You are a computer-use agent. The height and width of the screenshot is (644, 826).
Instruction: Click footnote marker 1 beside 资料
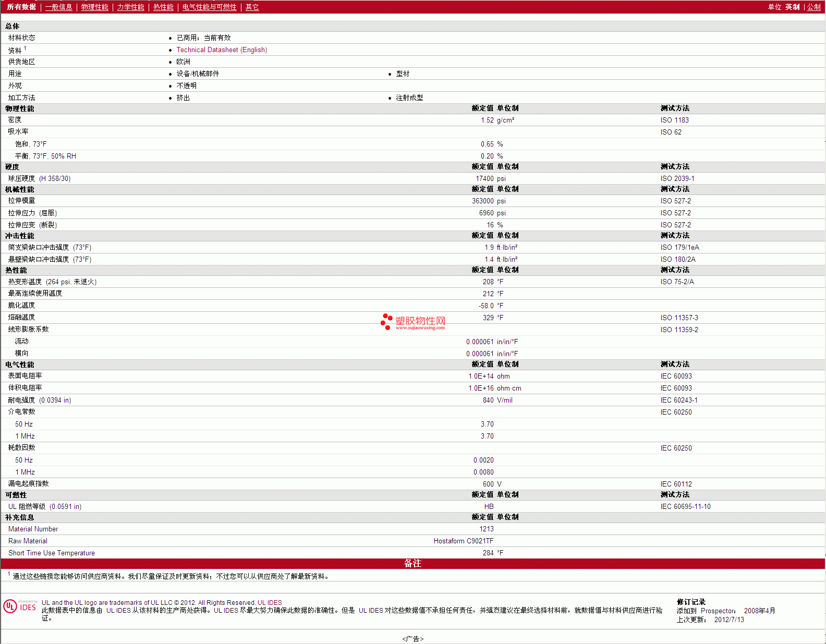25,48
